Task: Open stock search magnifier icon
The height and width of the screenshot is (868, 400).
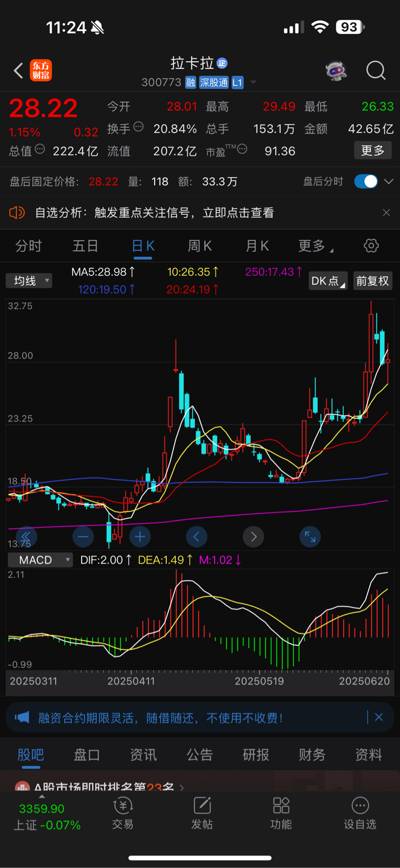Action: pyautogui.click(x=376, y=70)
